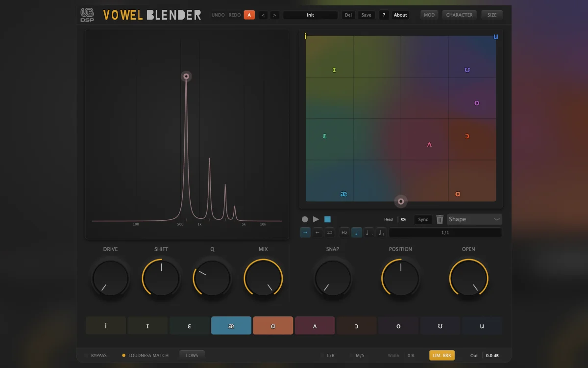588x368 pixels.
Task: Open help with the question mark button
Action: (x=384, y=15)
